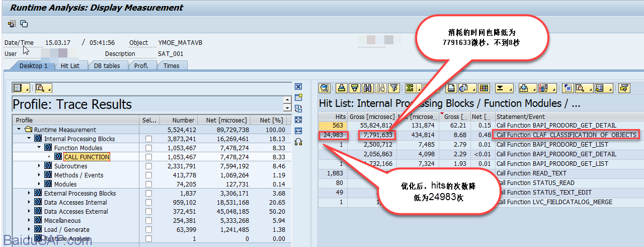Tick checkbox for Data Accesses External
The height and width of the screenshot is (247, 644).
click(x=149, y=212)
